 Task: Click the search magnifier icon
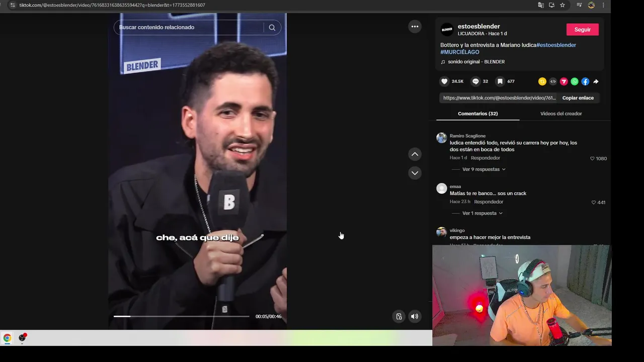(x=272, y=28)
